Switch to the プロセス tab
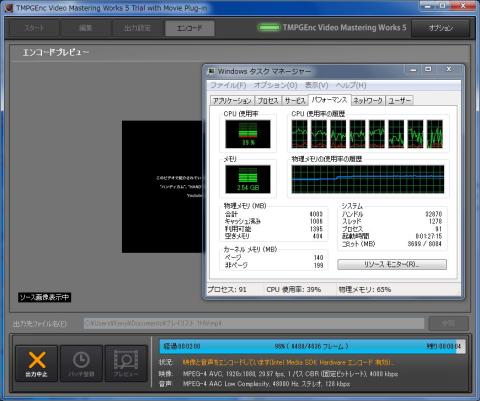The image size is (480, 401). (268, 101)
